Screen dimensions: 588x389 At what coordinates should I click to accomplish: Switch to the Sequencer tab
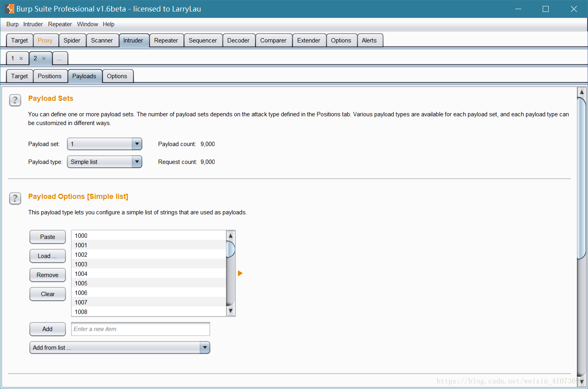203,40
